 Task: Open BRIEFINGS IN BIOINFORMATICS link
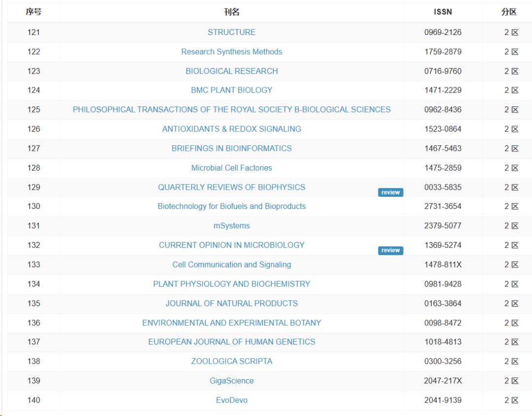232,148
